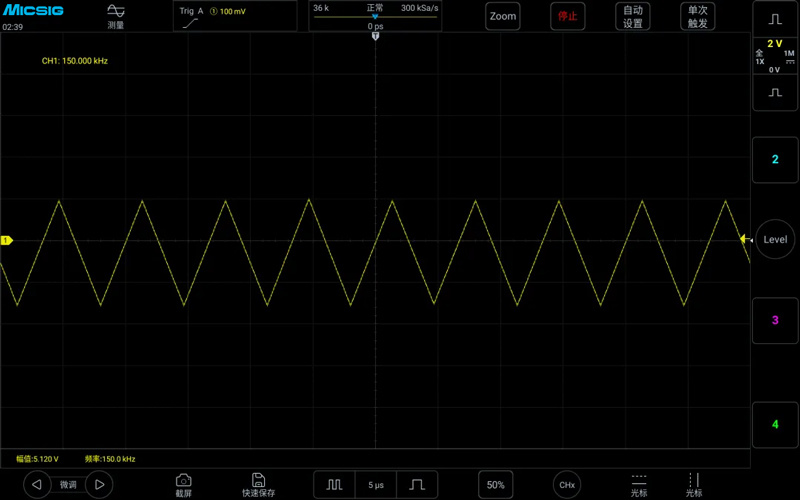This screenshot has height=500, width=800.
Task: Tap the CHx channel select button
Action: (567, 485)
